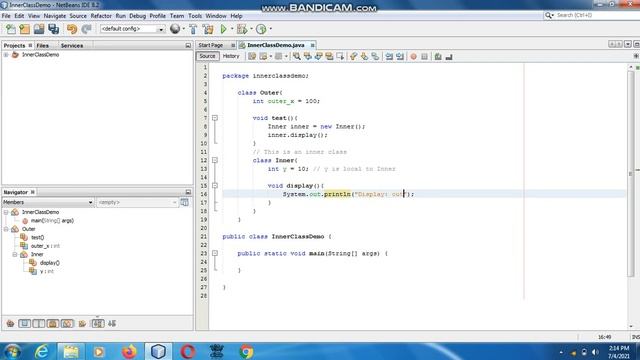Open Google Chrome from the taskbar
640x360 pixels.
(246, 351)
